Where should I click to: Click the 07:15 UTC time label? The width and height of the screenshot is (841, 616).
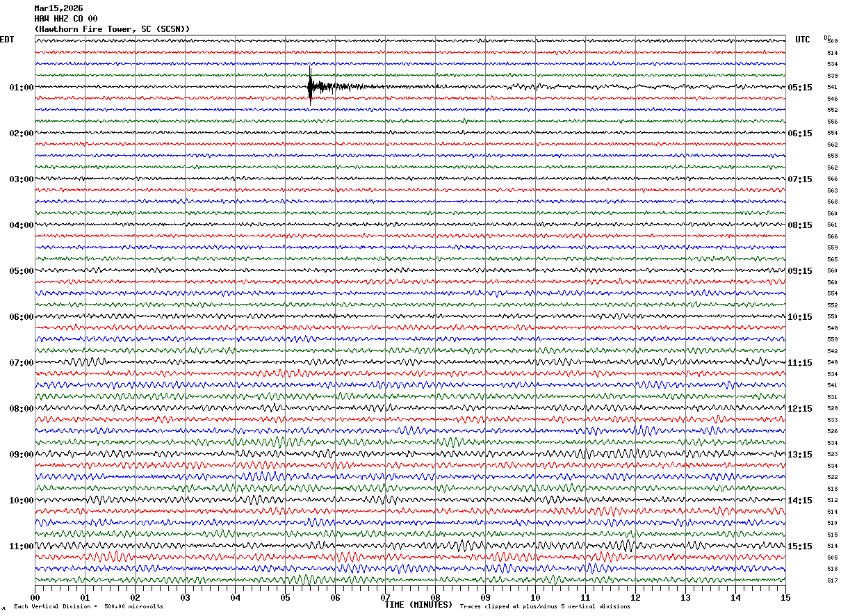800,179
